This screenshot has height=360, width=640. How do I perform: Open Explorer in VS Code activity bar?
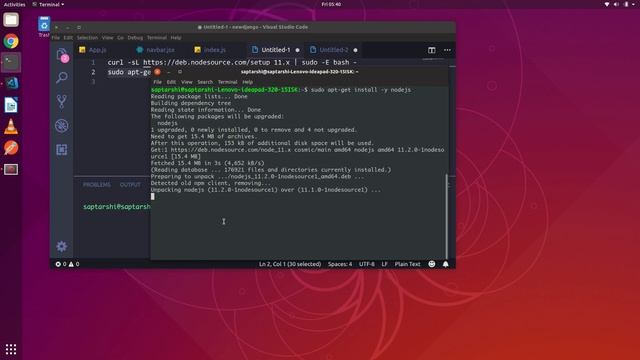62,54
